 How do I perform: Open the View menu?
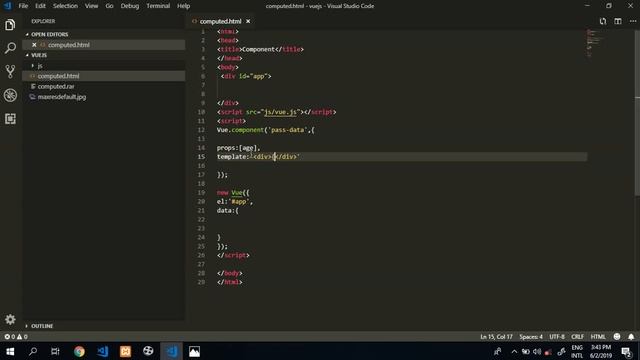click(x=91, y=6)
